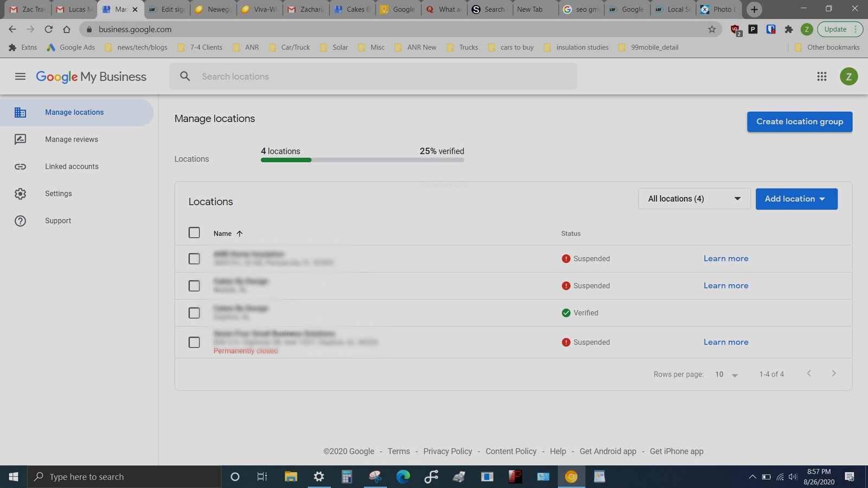Expand the Add location dropdown
Screen dimensions: 868x488
(x=796, y=199)
